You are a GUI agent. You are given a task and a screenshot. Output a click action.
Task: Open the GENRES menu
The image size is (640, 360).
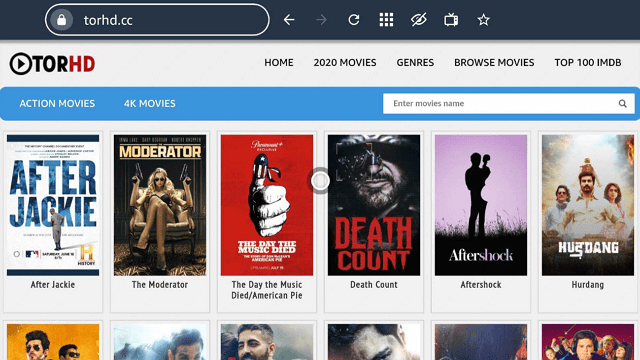415,62
